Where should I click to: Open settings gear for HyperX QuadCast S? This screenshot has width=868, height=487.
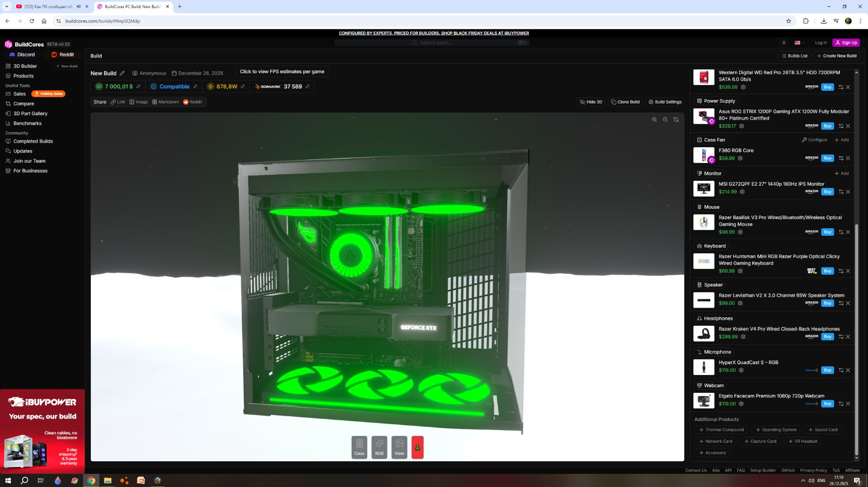tap(741, 370)
